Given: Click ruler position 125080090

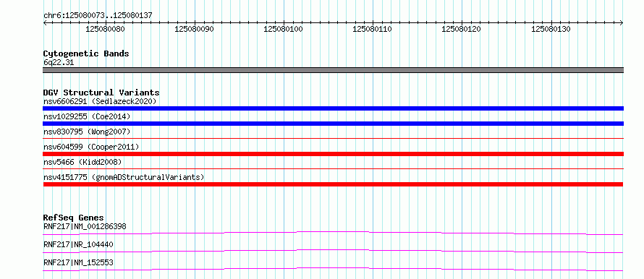Looking at the screenshot, I should tap(194, 29).
